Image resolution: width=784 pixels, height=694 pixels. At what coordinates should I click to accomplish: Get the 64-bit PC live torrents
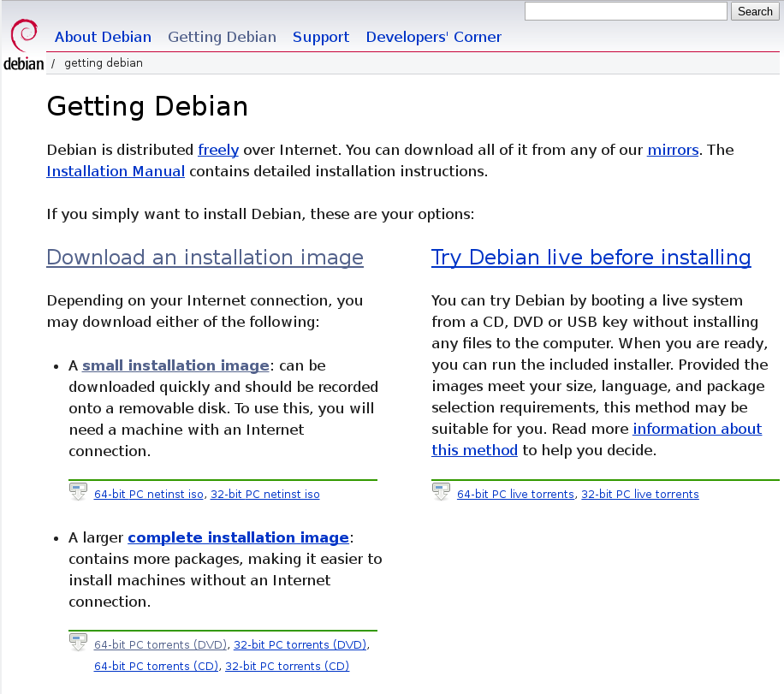coord(515,495)
